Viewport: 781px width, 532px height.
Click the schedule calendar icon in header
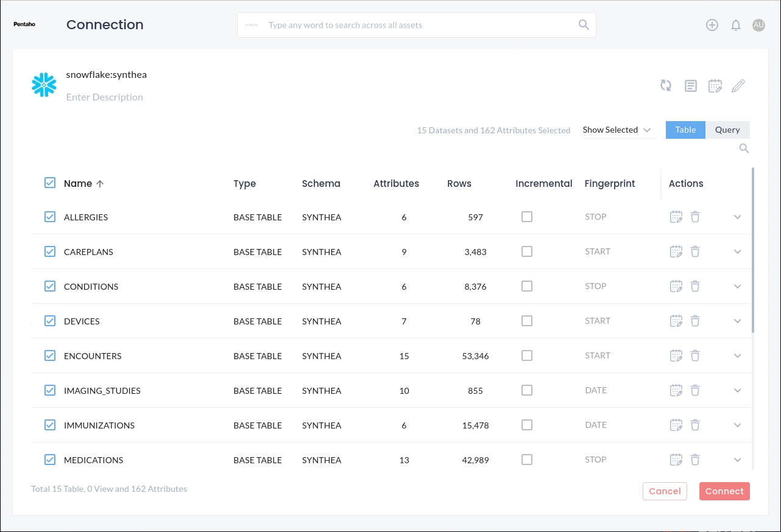(x=715, y=86)
